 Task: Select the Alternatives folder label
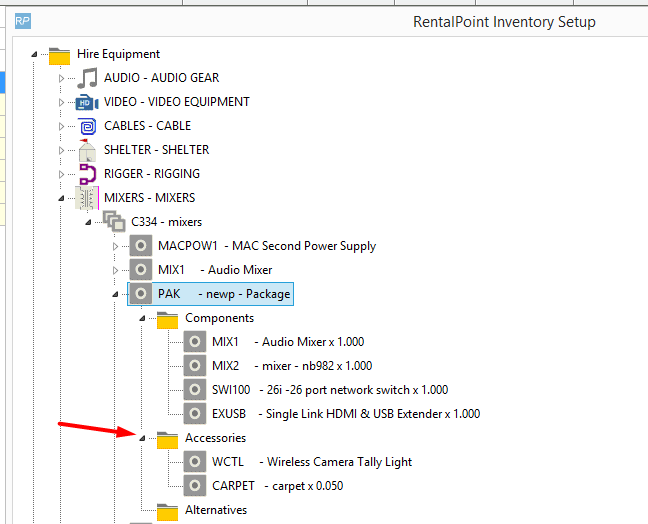tap(216, 510)
